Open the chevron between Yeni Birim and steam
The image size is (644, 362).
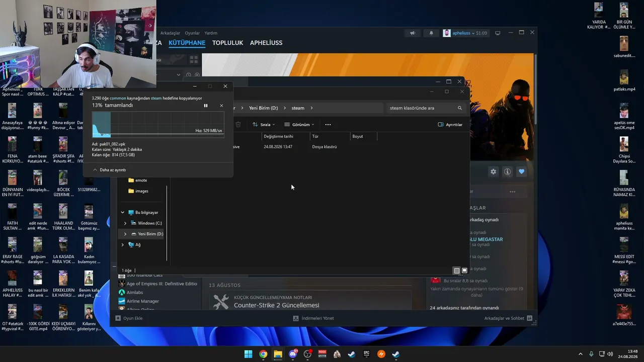coord(285,108)
